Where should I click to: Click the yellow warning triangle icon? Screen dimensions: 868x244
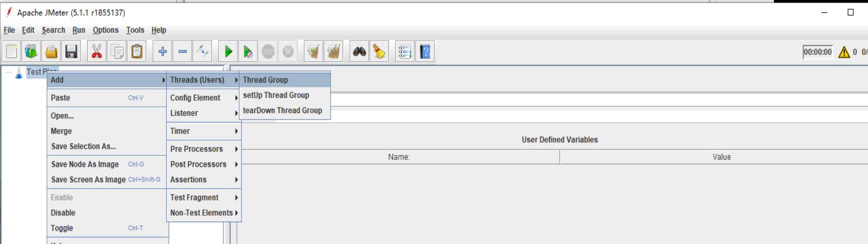pyautogui.click(x=844, y=52)
